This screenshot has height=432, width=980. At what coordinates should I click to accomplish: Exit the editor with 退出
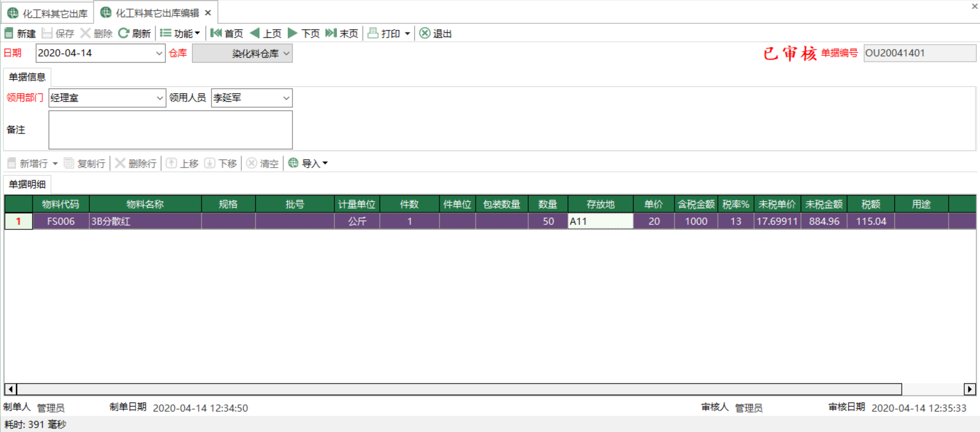click(x=436, y=33)
